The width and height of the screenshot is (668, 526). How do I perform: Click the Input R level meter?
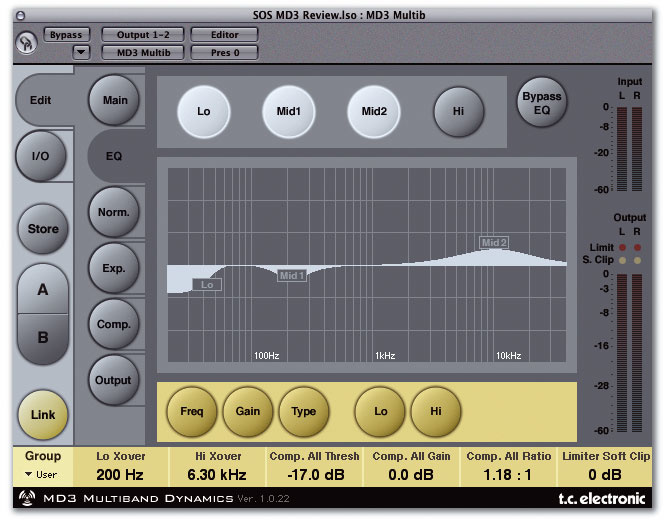tap(637, 149)
